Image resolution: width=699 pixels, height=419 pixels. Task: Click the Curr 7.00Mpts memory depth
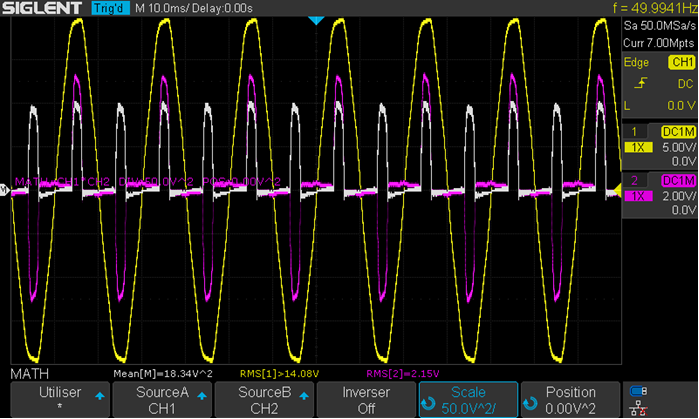click(x=659, y=43)
